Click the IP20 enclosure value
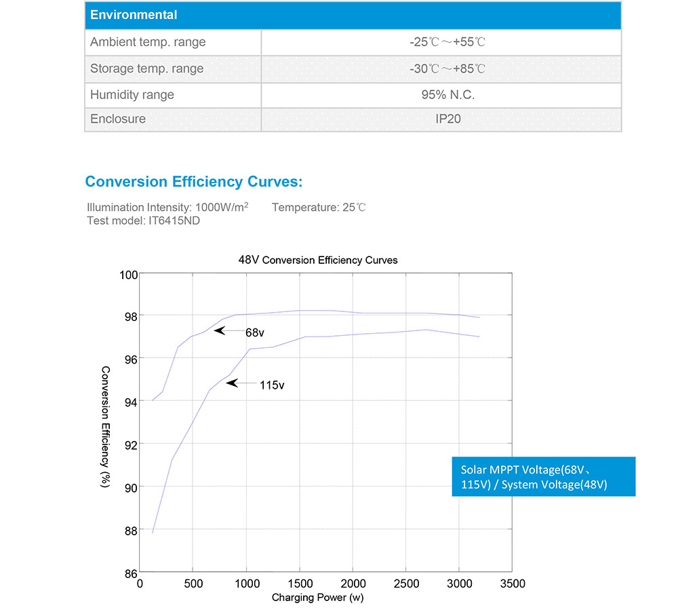 click(x=448, y=119)
